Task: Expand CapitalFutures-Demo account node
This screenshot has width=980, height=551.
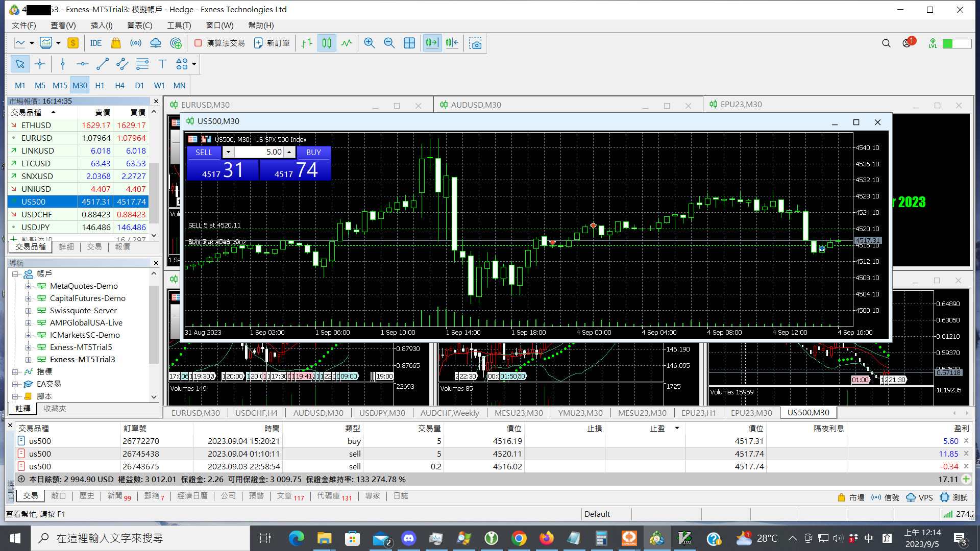Action: point(29,298)
